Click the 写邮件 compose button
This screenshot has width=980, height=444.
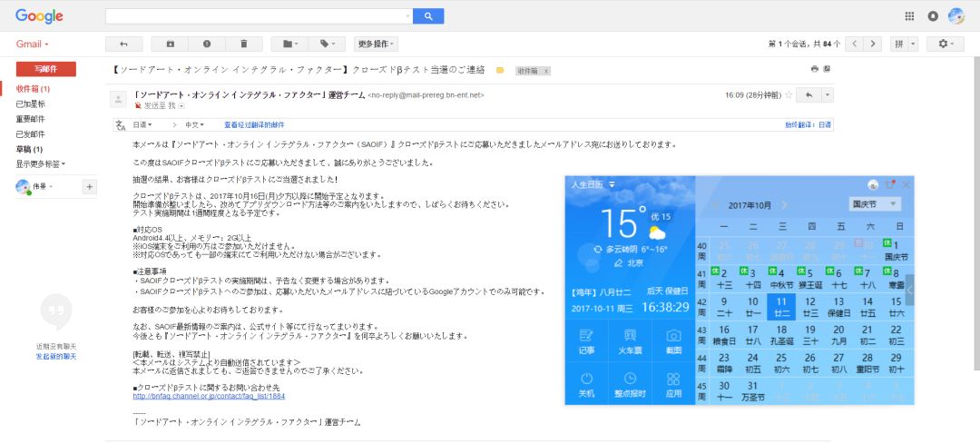(x=46, y=69)
